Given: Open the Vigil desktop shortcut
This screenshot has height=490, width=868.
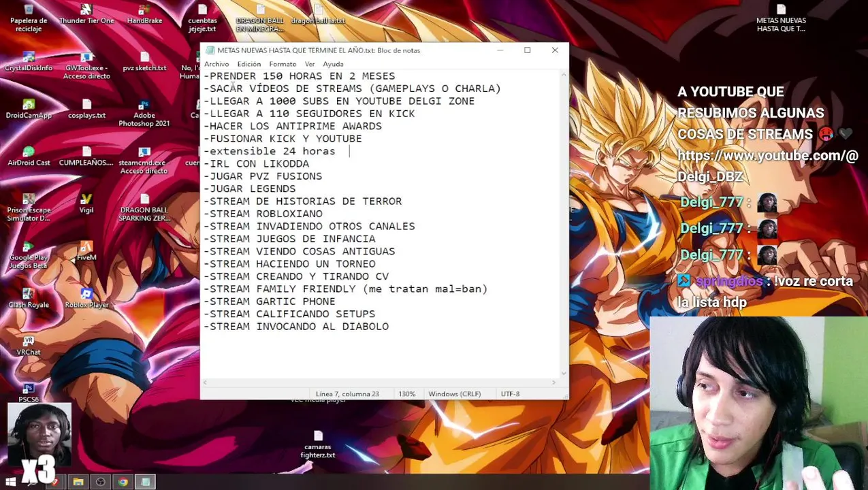Looking at the screenshot, I should [x=86, y=203].
